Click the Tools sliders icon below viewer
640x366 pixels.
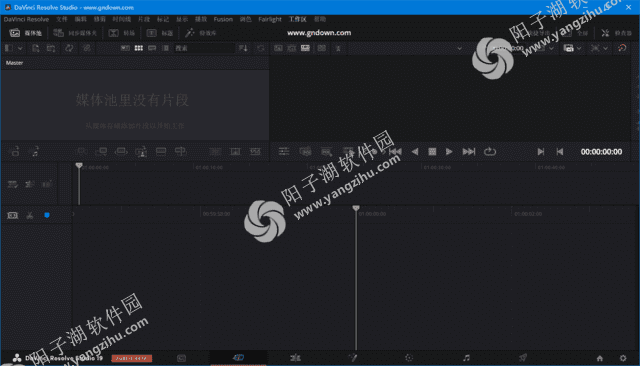click(x=284, y=152)
